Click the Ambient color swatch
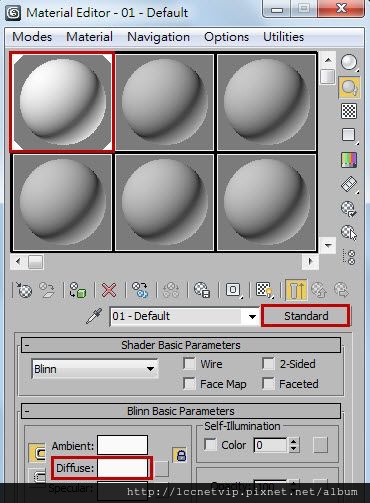This screenshot has width=370, height=503. point(122,445)
